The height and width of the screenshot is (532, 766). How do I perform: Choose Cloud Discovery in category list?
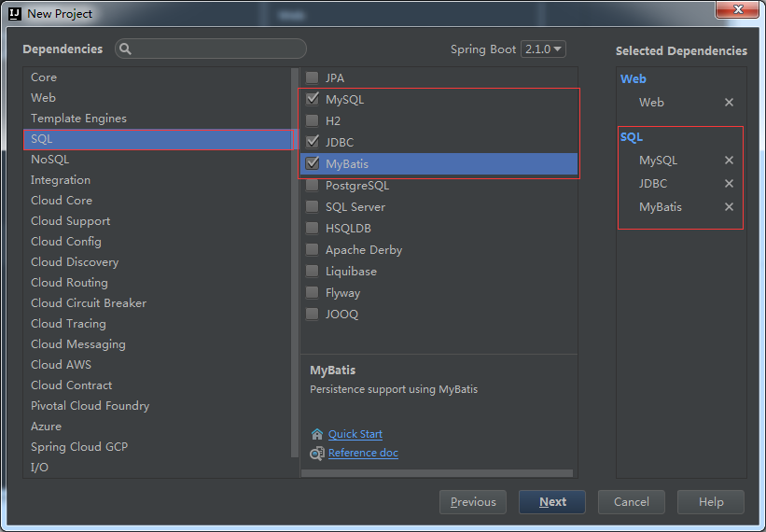click(x=75, y=262)
